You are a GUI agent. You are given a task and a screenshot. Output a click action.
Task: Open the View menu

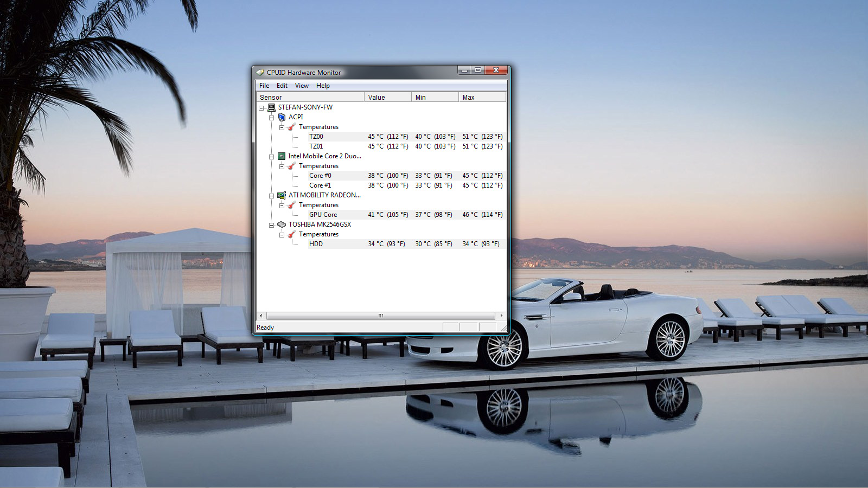click(x=302, y=86)
